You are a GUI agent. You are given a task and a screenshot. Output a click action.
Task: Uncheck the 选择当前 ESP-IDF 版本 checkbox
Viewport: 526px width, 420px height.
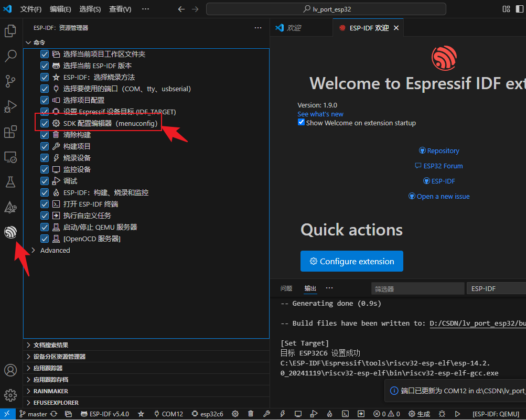pos(44,66)
